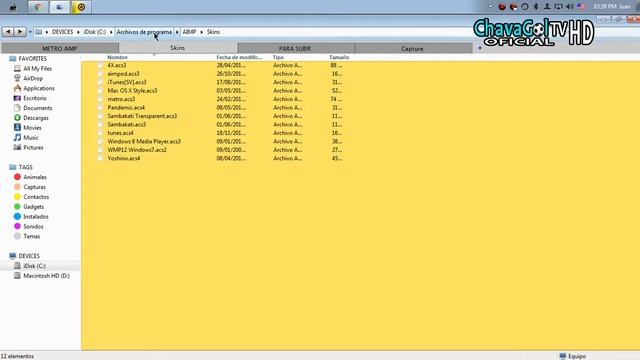Select the yellow Contactos tag
Viewport: 640px width, 360px height.
pos(36,197)
